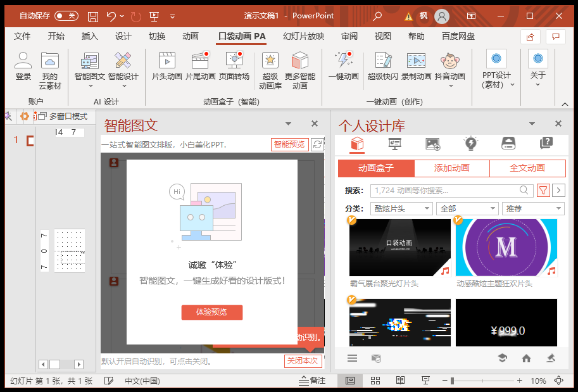Expand the 智能设计 dropdown arrow
The height and width of the screenshot is (392, 578).
pyautogui.click(x=123, y=85)
